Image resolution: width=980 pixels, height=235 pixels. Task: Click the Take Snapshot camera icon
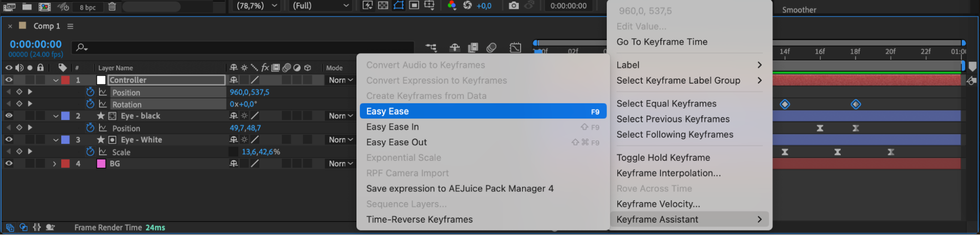[513, 5]
